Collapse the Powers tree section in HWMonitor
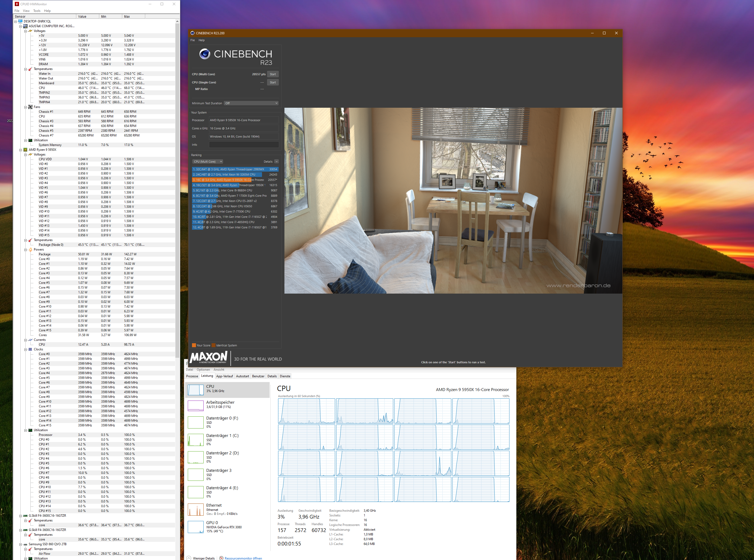This screenshot has height=560, width=754. (x=25, y=250)
